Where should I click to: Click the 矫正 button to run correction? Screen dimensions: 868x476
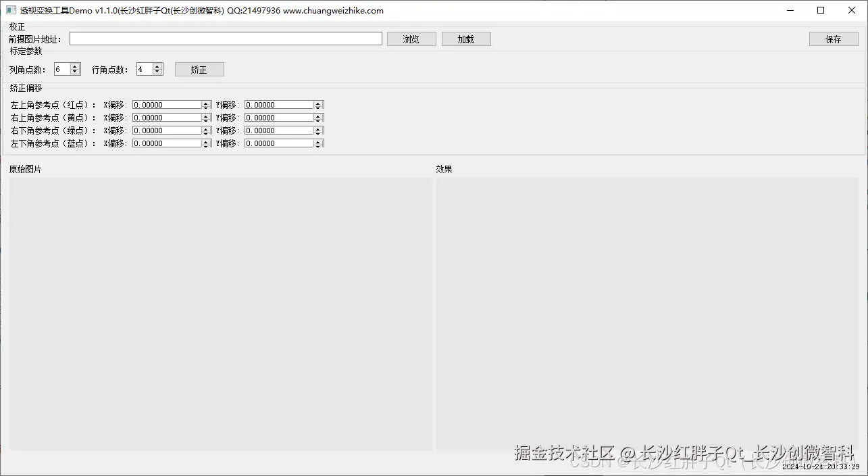coord(199,68)
